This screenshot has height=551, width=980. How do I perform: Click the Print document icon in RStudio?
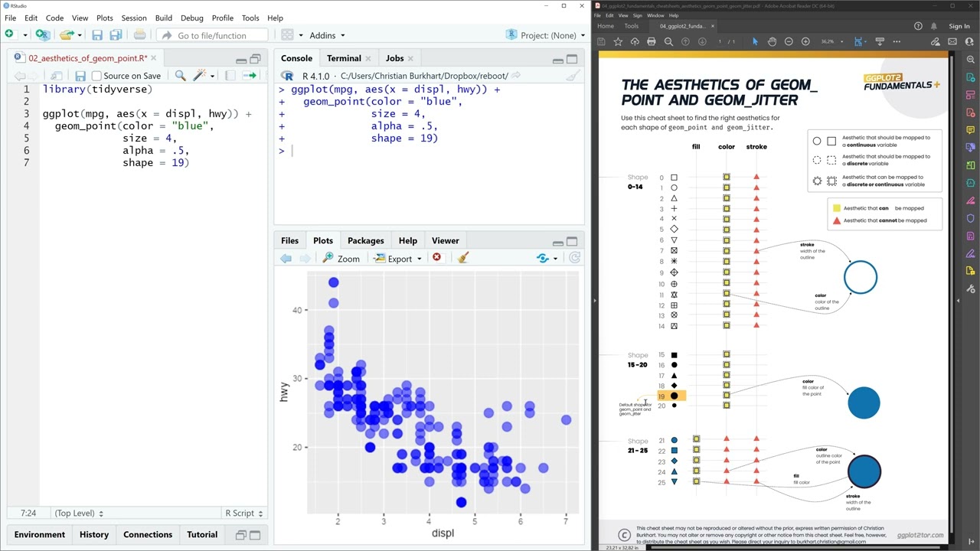tap(139, 35)
